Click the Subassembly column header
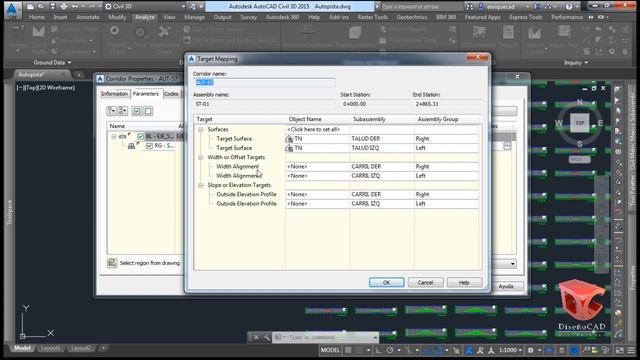This screenshot has width=640, height=360. [x=382, y=119]
